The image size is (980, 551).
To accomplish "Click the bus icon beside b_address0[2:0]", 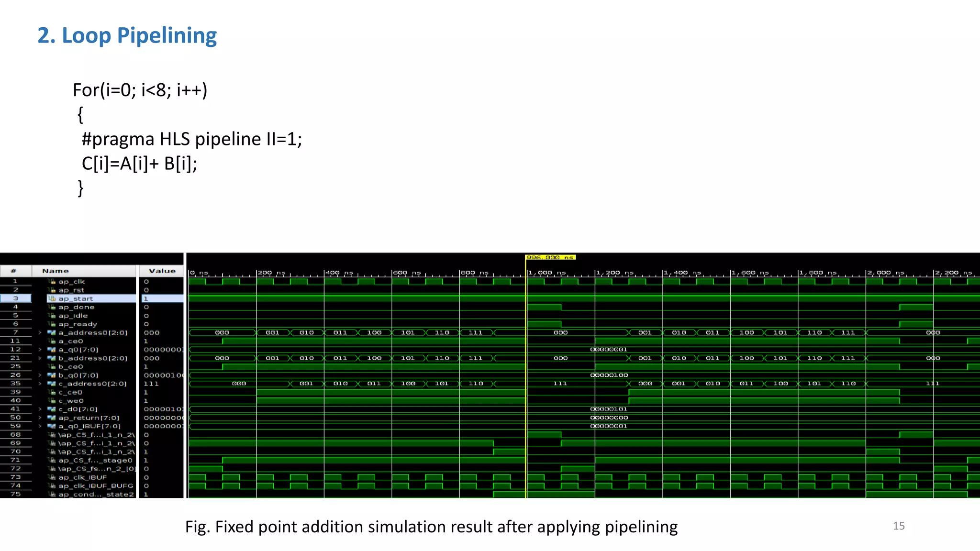I will 52,358.
